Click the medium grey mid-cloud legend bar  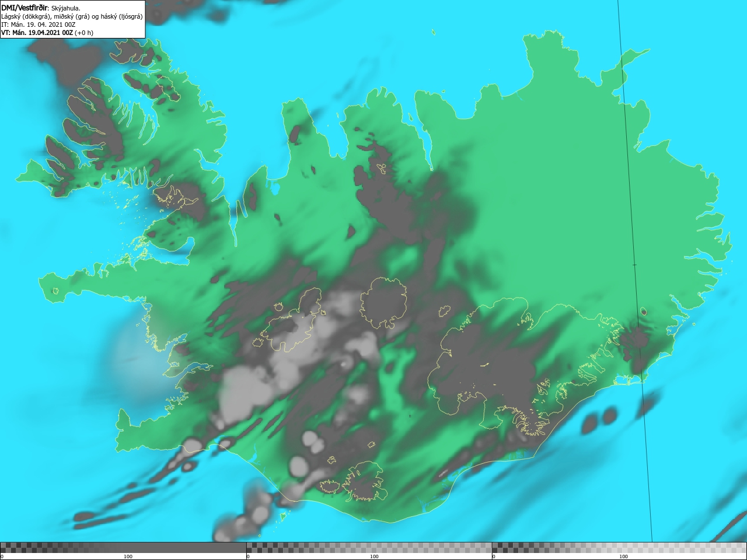click(x=369, y=548)
